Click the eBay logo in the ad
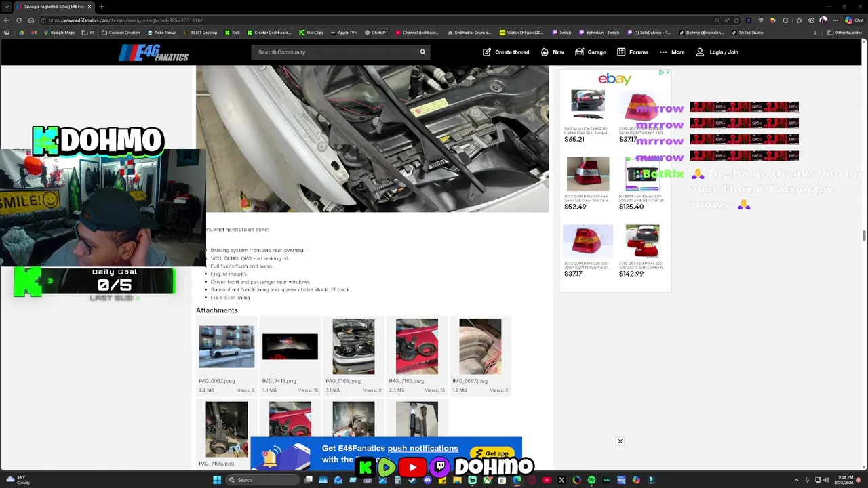 point(614,79)
